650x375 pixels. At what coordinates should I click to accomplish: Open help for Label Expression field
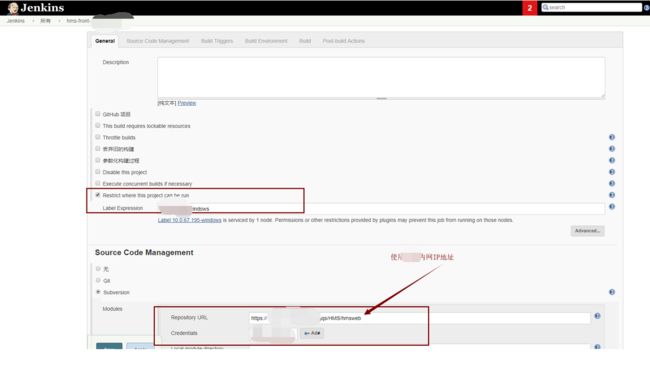612,207
